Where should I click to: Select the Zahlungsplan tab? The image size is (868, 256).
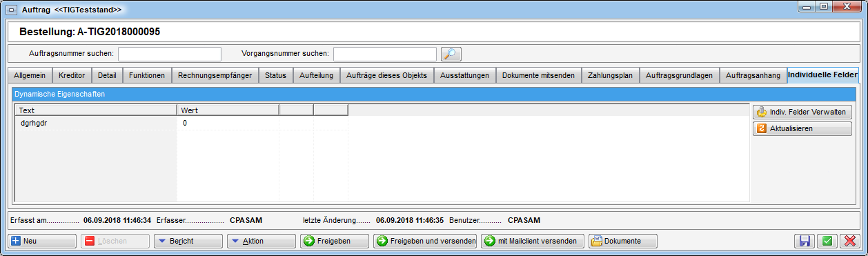tap(611, 75)
